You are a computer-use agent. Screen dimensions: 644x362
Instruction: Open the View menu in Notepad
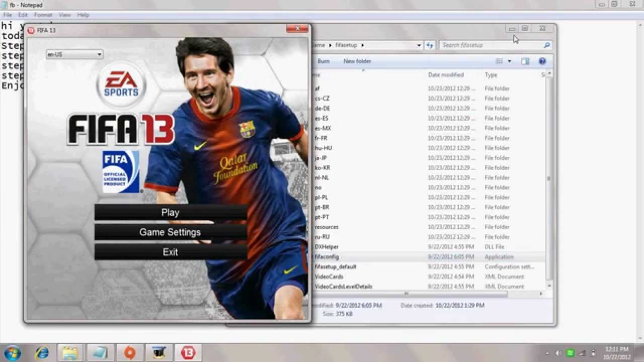[x=65, y=15]
